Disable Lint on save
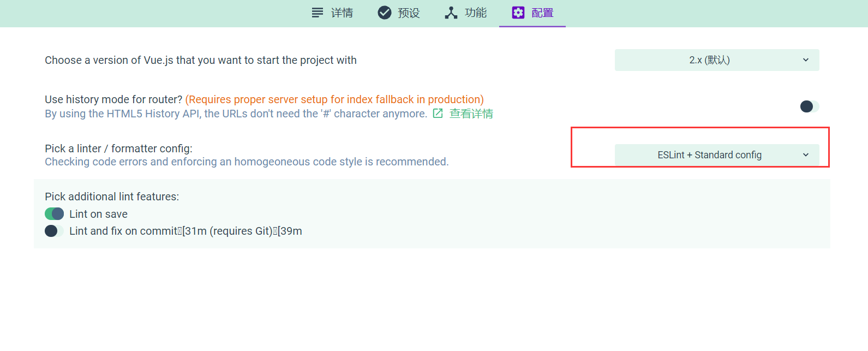 (x=54, y=213)
